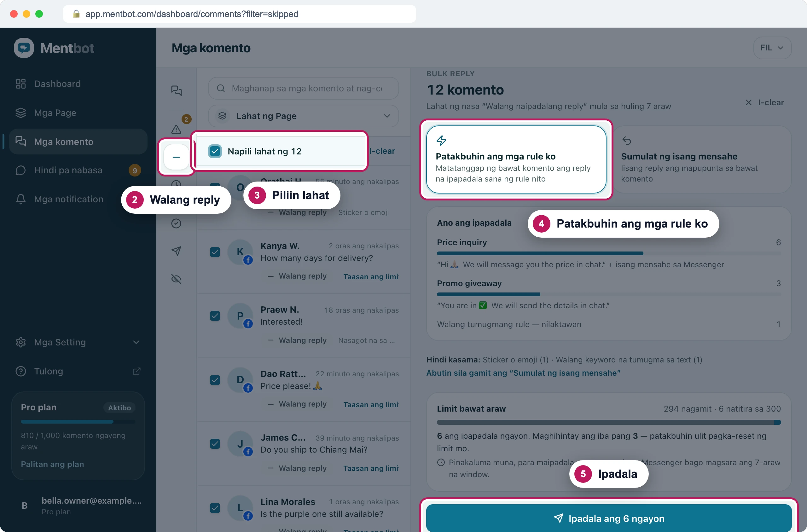Click the Palitan ang plan link
This screenshot has height=532, width=807.
click(x=52, y=464)
